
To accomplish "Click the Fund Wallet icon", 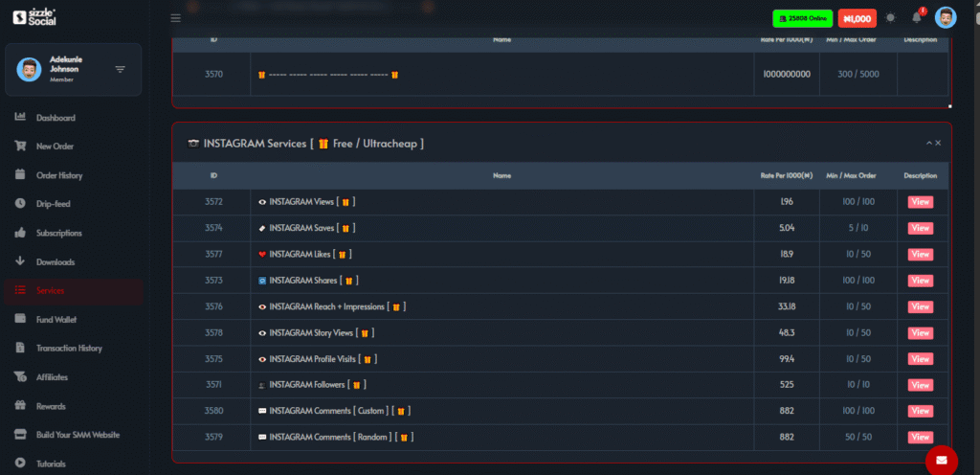I will pos(20,319).
